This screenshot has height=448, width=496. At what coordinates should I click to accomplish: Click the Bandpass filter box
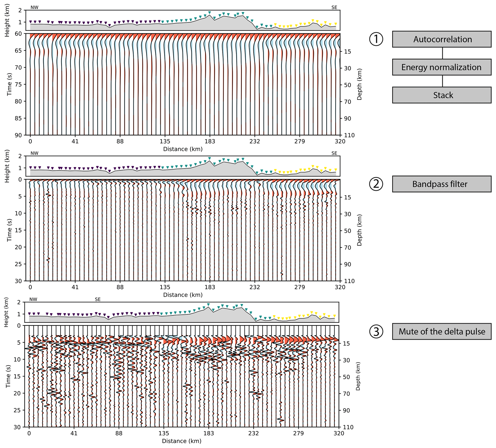coord(442,184)
